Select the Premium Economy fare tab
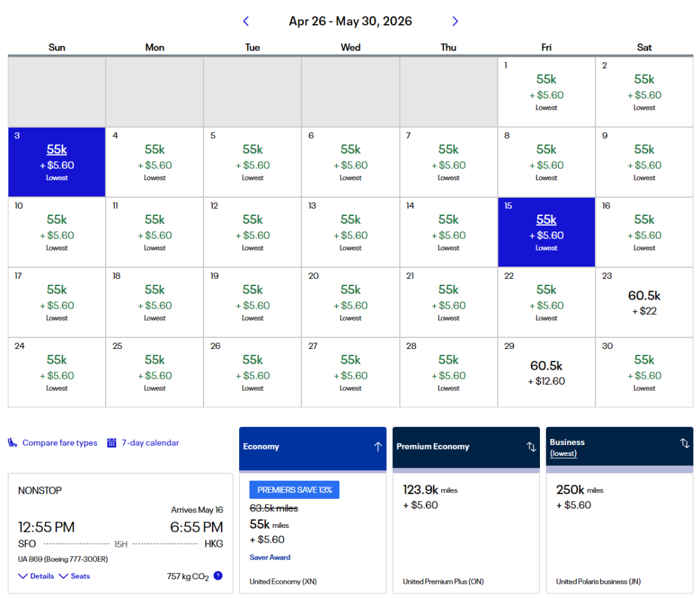Image resolution: width=700 pixels, height=598 pixels. [x=433, y=446]
